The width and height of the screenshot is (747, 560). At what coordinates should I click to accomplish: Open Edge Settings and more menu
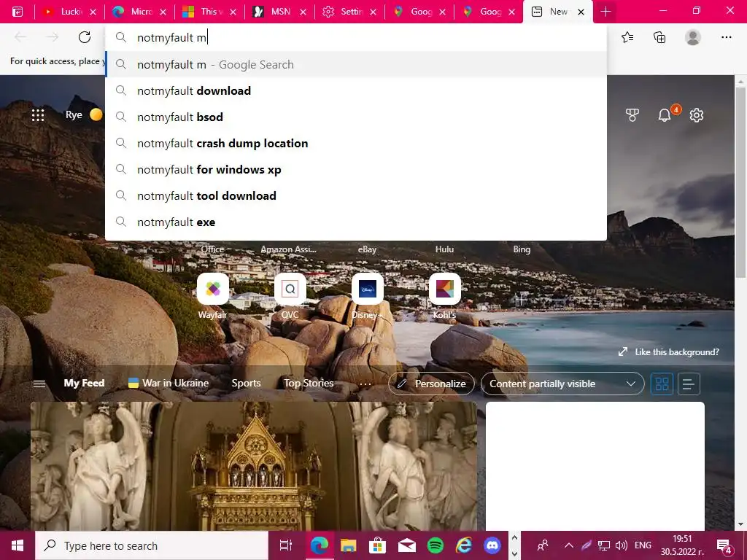tap(726, 37)
